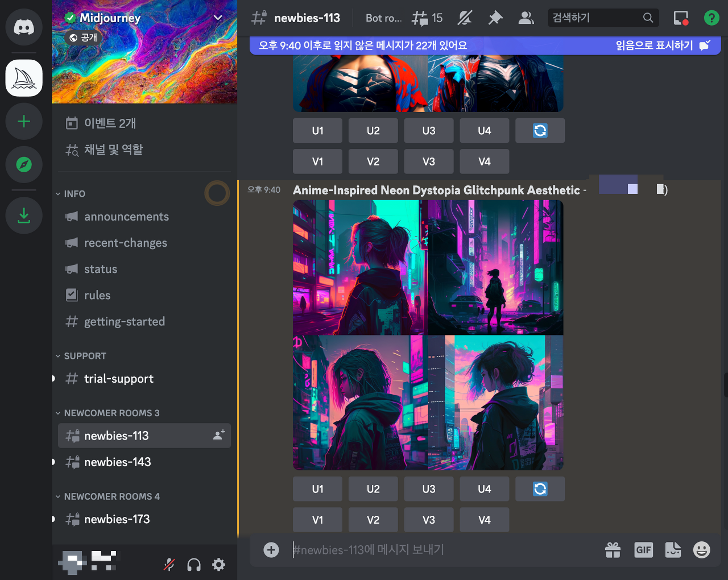Jump to unread messages banner text
This screenshot has width=728, height=580.
click(x=363, y=45)
